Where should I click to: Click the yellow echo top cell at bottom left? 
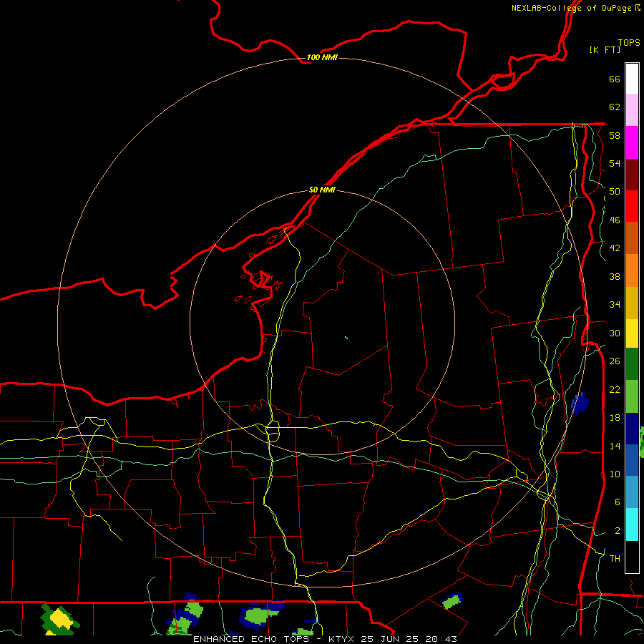60,618
